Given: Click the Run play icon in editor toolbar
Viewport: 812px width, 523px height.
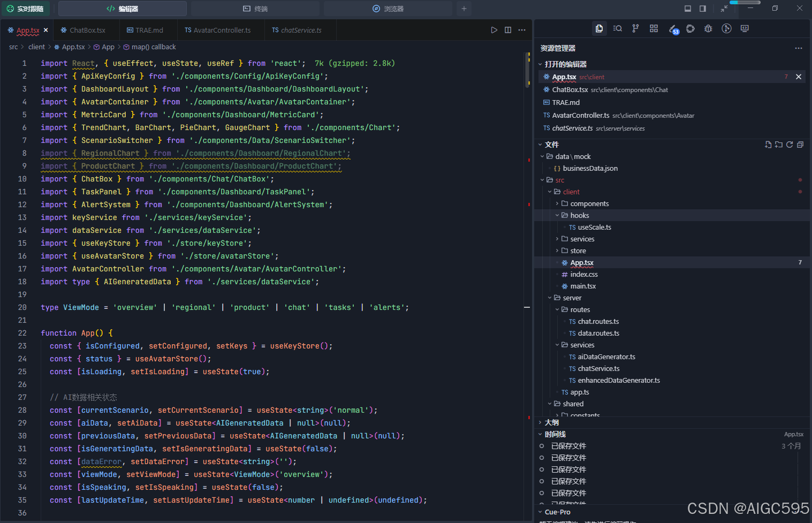Looking at the screenshot, I should [x=494, y=30].
